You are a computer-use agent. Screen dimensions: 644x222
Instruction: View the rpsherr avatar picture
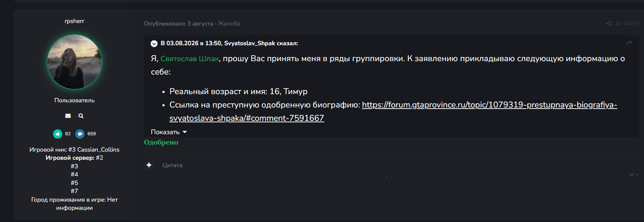(75, 62)
